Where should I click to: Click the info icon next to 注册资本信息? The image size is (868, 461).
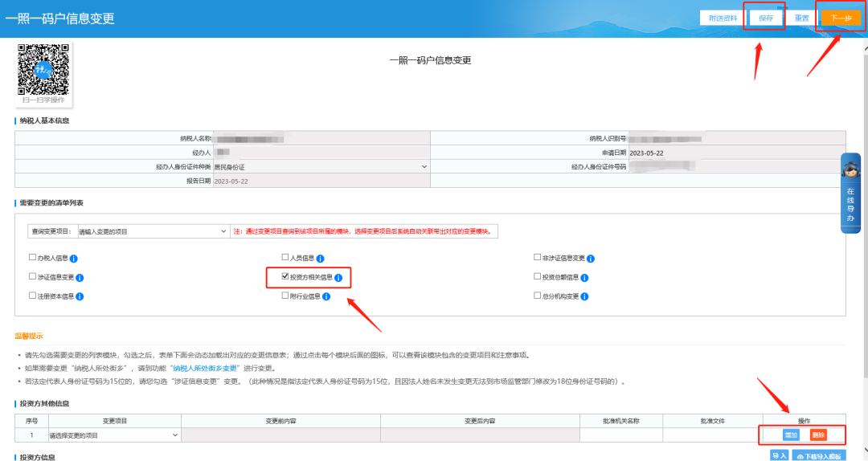[x=80, y=296]
